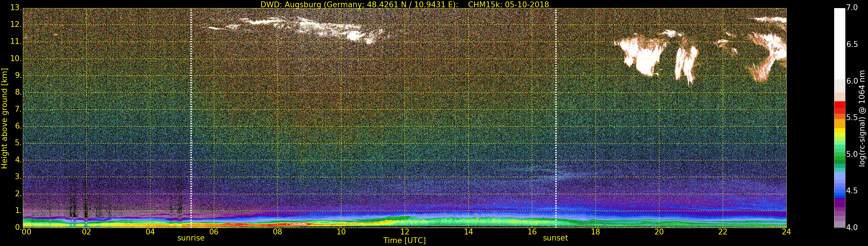Click colorbar tick value "4.0"
The width and height of the screenshot is (868, 246).
[x=852, y=227]
